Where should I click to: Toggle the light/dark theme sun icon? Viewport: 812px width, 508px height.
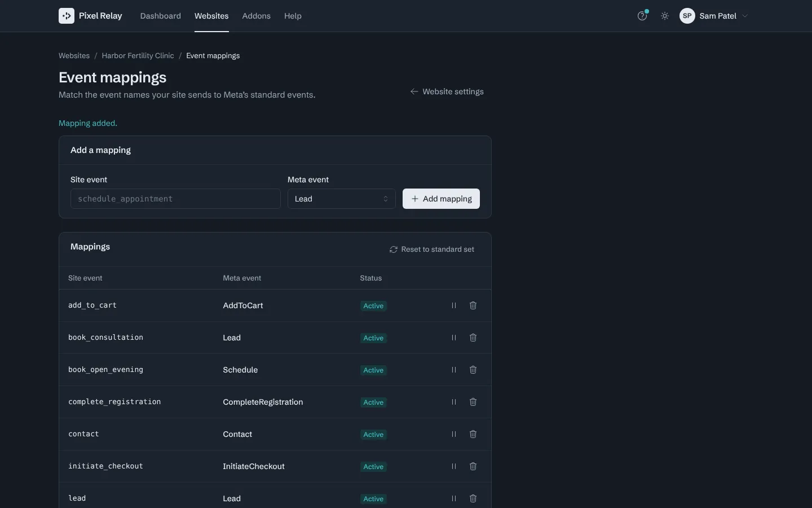coord(665,16)
